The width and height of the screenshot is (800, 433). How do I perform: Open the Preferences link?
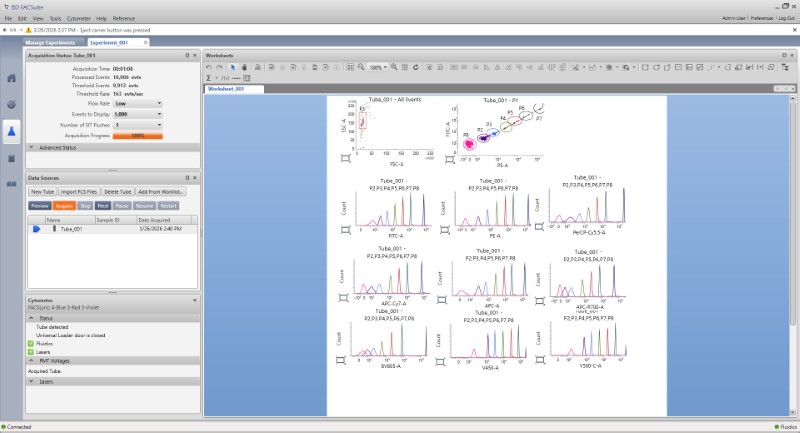coord(762,18)
